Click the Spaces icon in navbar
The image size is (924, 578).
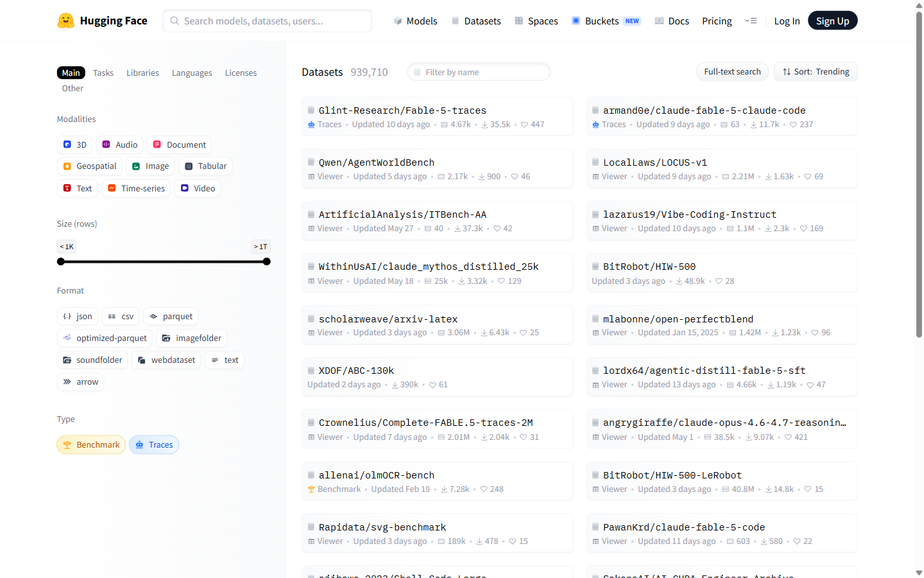(519, 21)
